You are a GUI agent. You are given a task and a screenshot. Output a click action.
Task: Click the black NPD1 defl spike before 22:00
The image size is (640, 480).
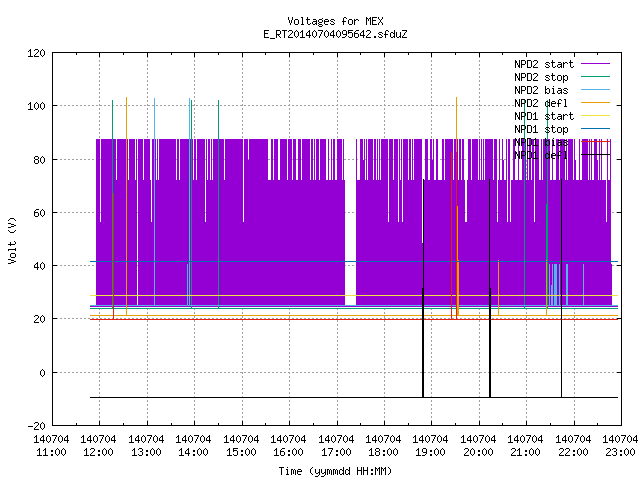pyautogui.click(x=561, y=288)
